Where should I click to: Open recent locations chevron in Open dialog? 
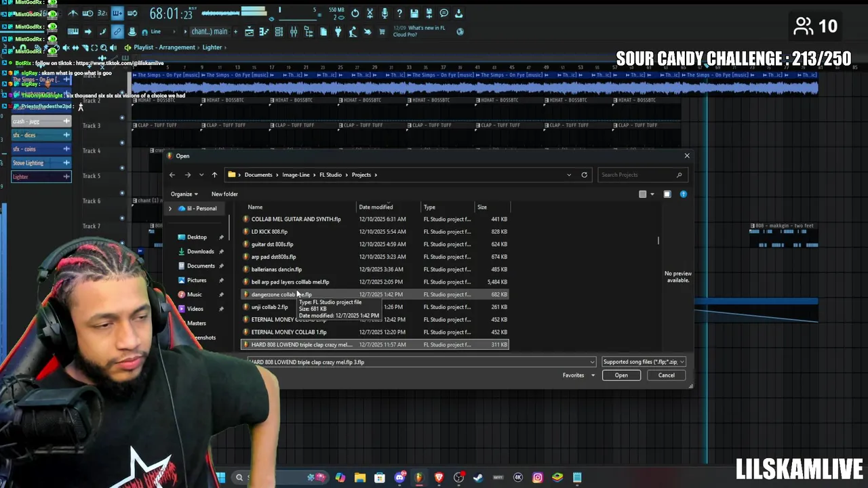[x=201, y=175]
